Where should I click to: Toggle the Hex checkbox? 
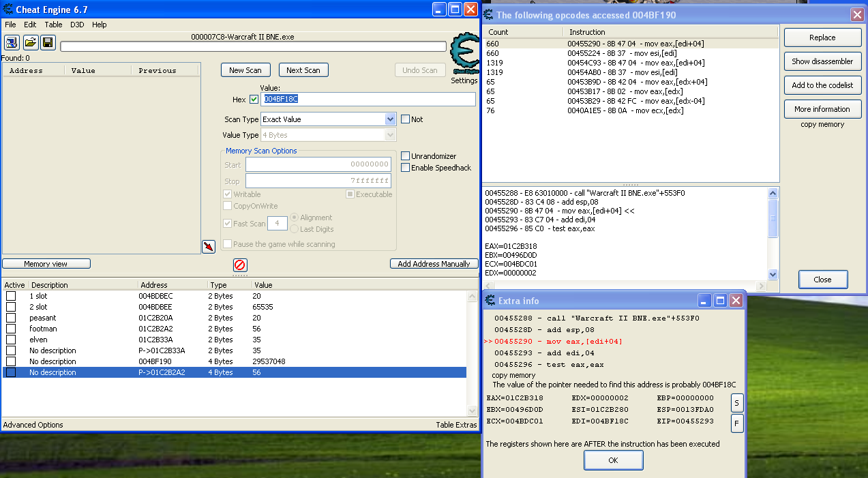(254, 100)
